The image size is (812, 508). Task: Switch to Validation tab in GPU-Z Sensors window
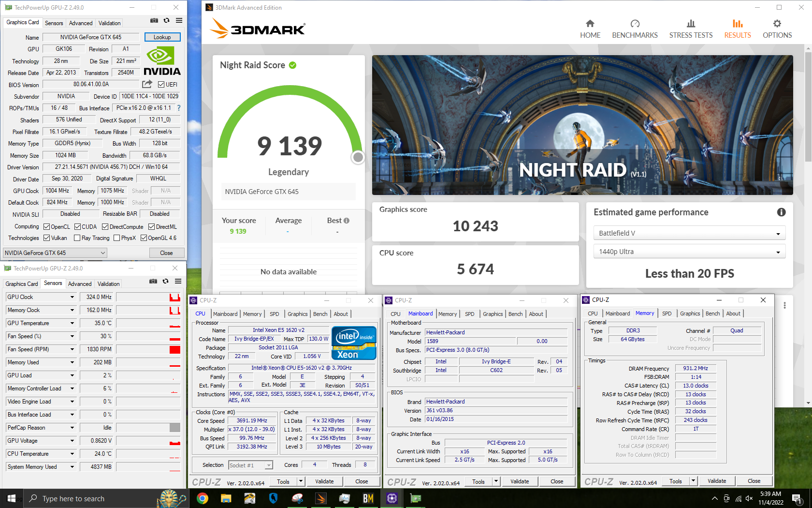[x=108, y=284]
